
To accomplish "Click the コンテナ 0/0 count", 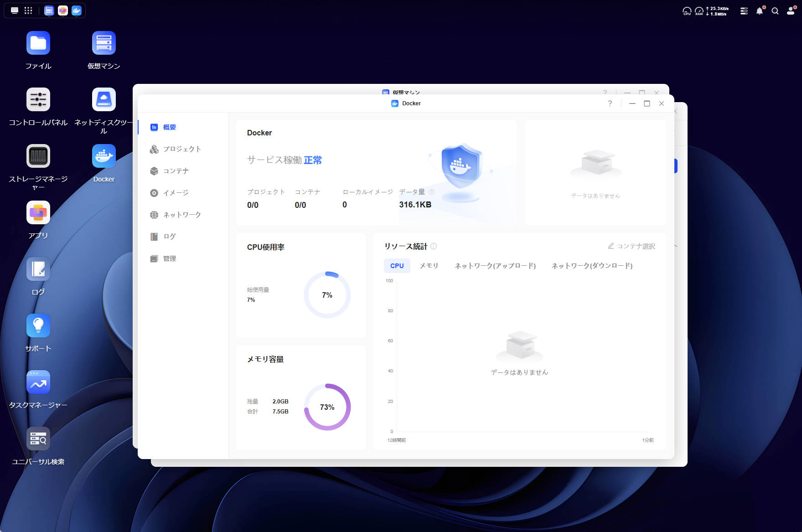I will (300, 205).
